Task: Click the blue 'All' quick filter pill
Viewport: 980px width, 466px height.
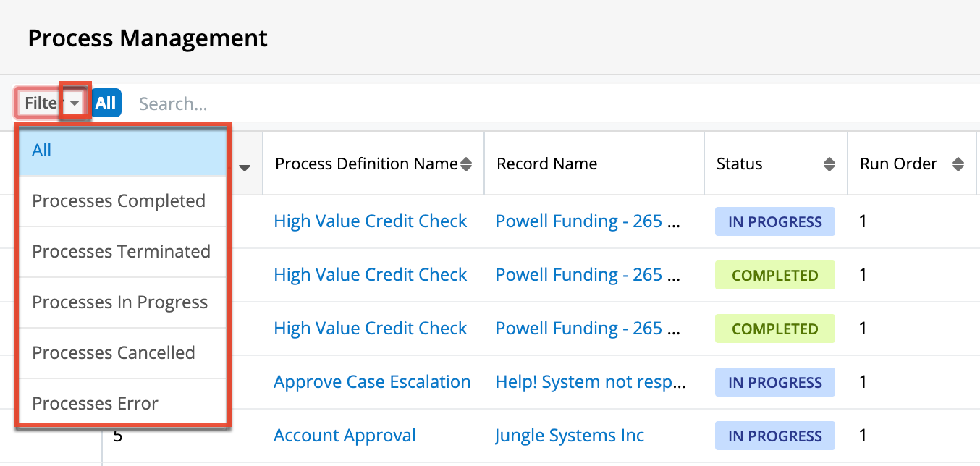Action: click(x=106, y=103)
